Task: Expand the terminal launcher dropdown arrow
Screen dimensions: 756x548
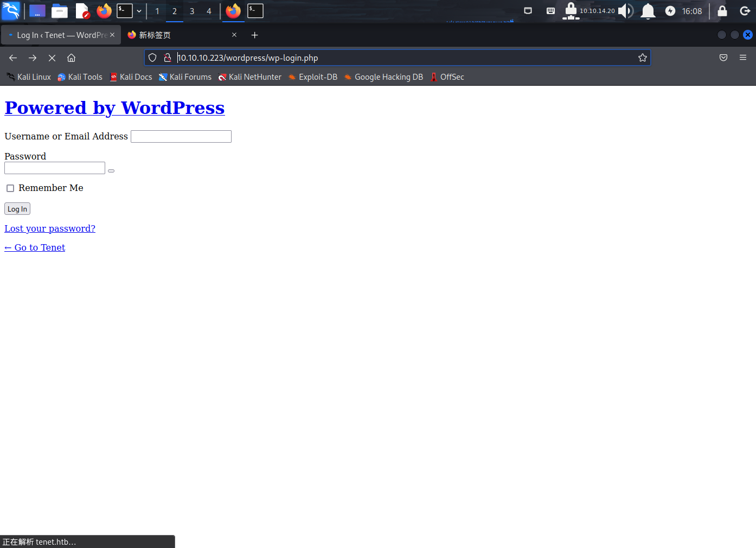Action: click(139, 11)
